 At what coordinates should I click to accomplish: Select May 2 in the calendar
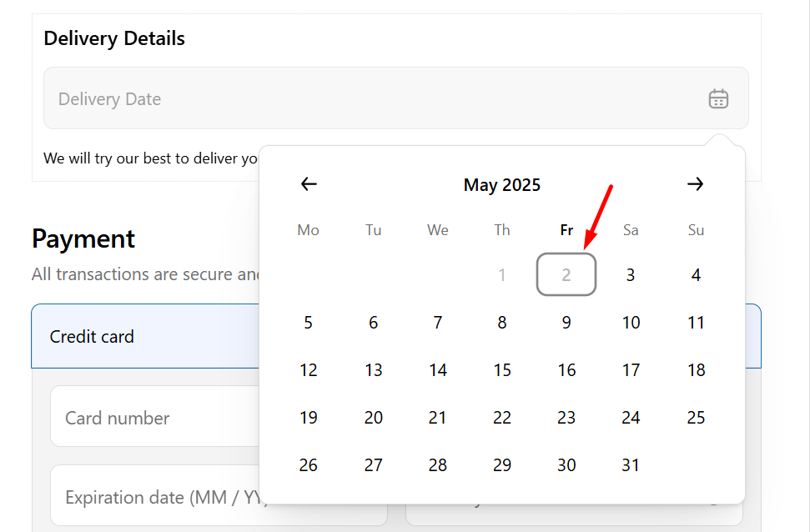point(566,275)
